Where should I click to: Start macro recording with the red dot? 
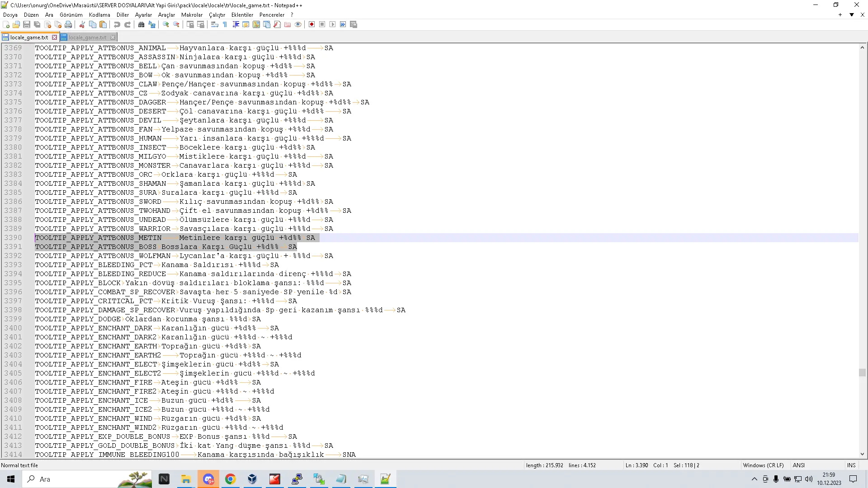(x=312, y=24)
